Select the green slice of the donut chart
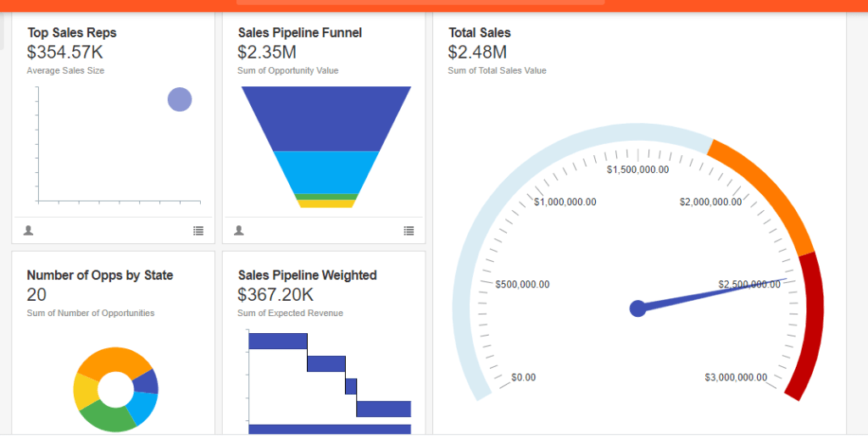The image size is (868, 439). click(107, 416)
